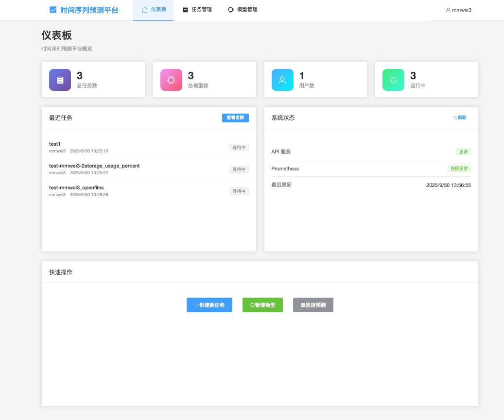Click the 2025/9/30 13:26:56 timestamp

(89, 195)
